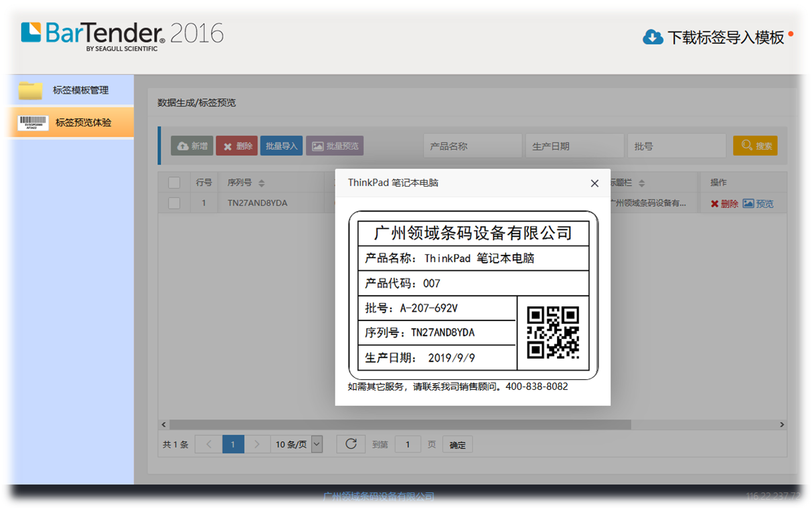Click the 行号 column header
Screen dimensions: 812x509
point(204,183)
